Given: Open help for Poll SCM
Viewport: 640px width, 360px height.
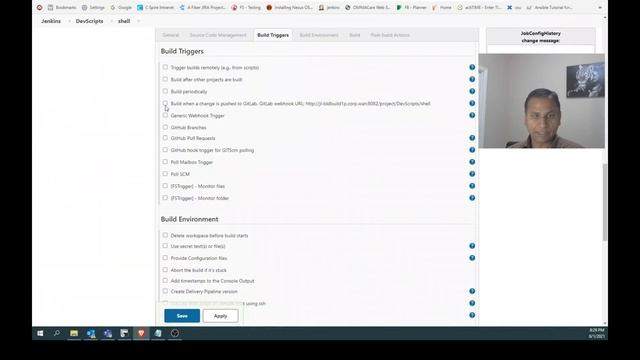Looking at the screenshot, I should coord(472,174).
